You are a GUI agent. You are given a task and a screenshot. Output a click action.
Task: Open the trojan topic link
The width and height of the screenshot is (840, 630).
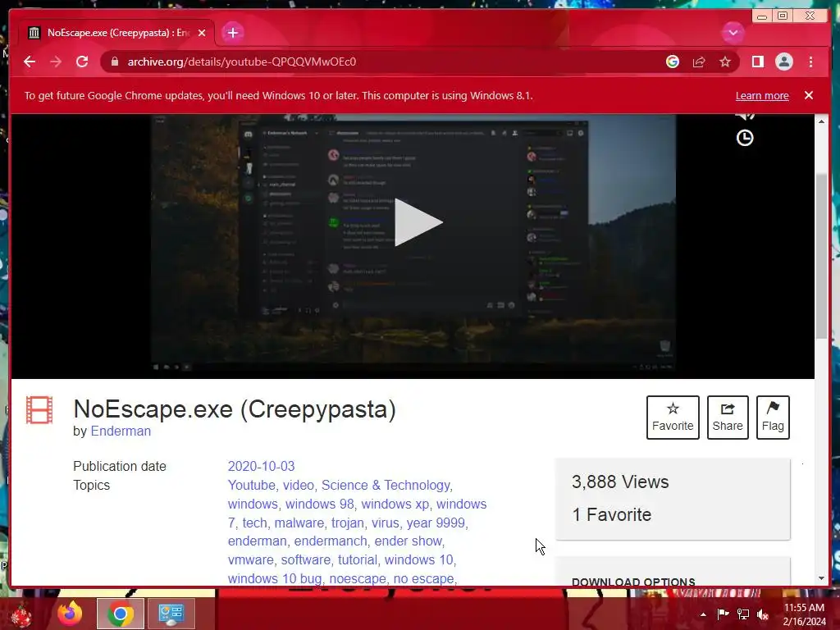click(347, 523)
